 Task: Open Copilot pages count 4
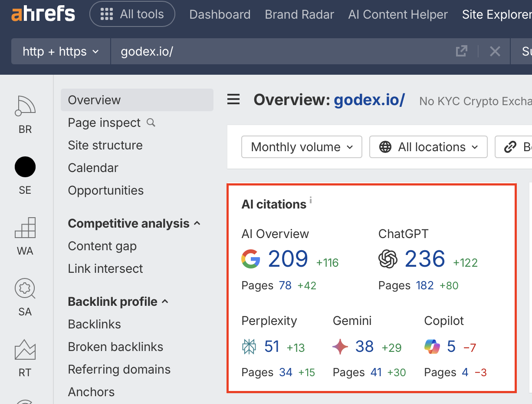[465, 372]
